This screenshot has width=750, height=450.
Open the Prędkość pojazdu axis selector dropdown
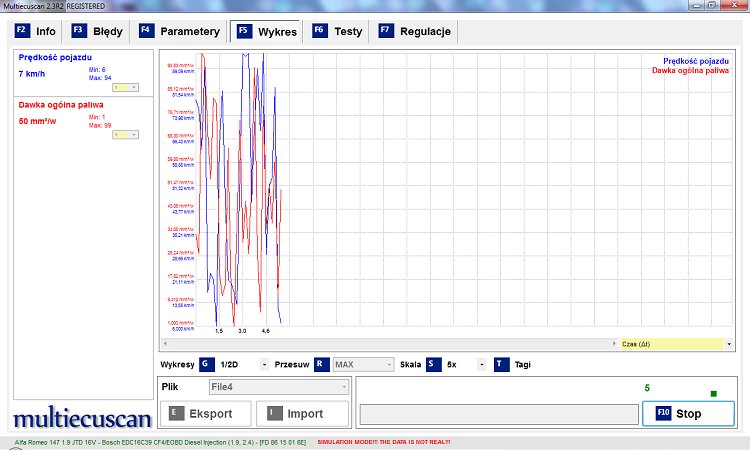[133, 87]
